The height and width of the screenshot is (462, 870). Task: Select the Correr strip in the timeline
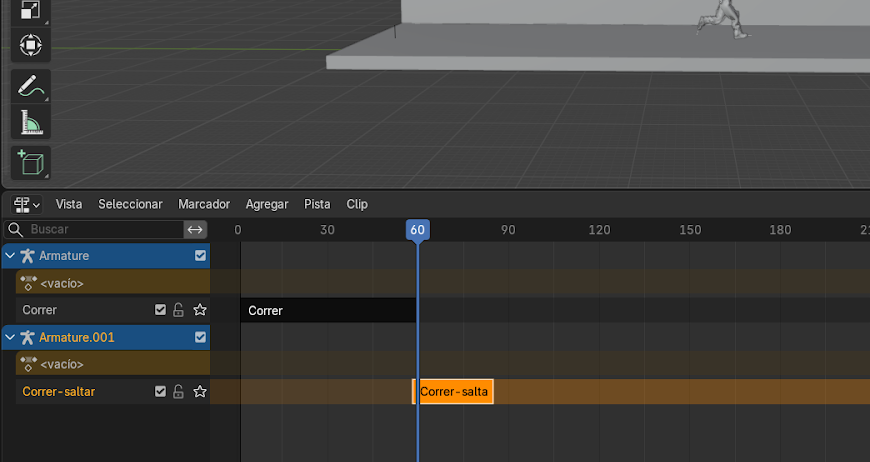tap(328, 310)
